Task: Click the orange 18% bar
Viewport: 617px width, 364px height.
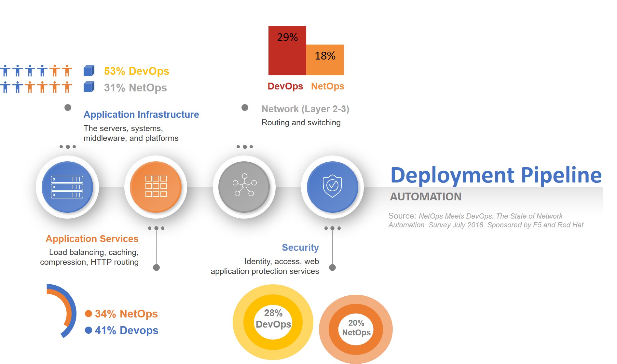Action: coord(325,60)
